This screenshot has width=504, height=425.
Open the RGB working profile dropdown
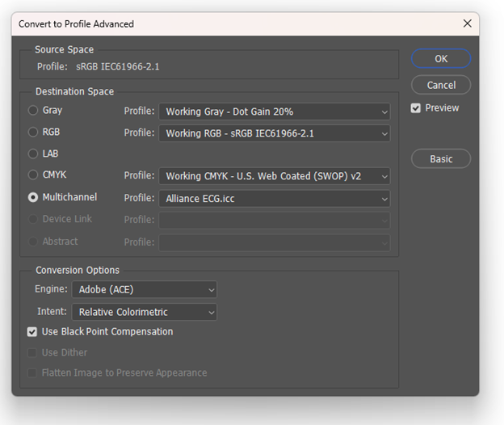(x=274, y=133)
